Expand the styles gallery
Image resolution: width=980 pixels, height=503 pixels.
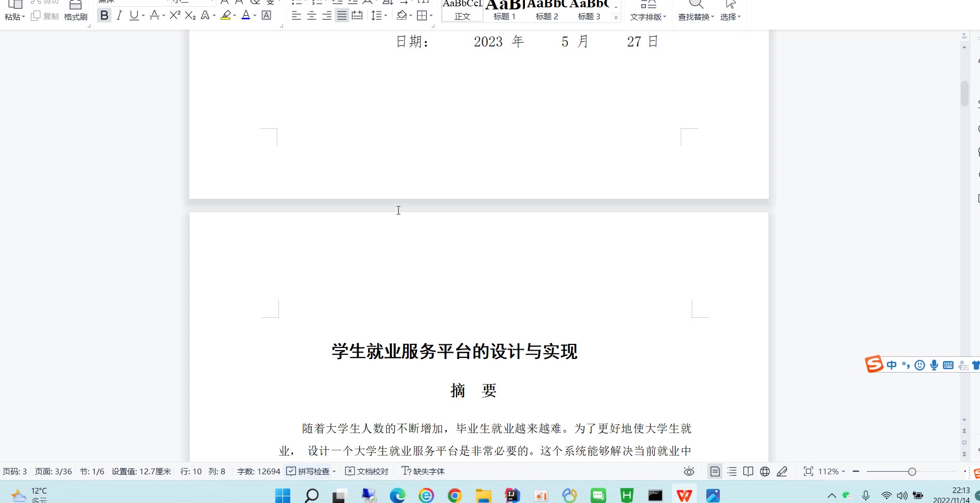[616, 17]
